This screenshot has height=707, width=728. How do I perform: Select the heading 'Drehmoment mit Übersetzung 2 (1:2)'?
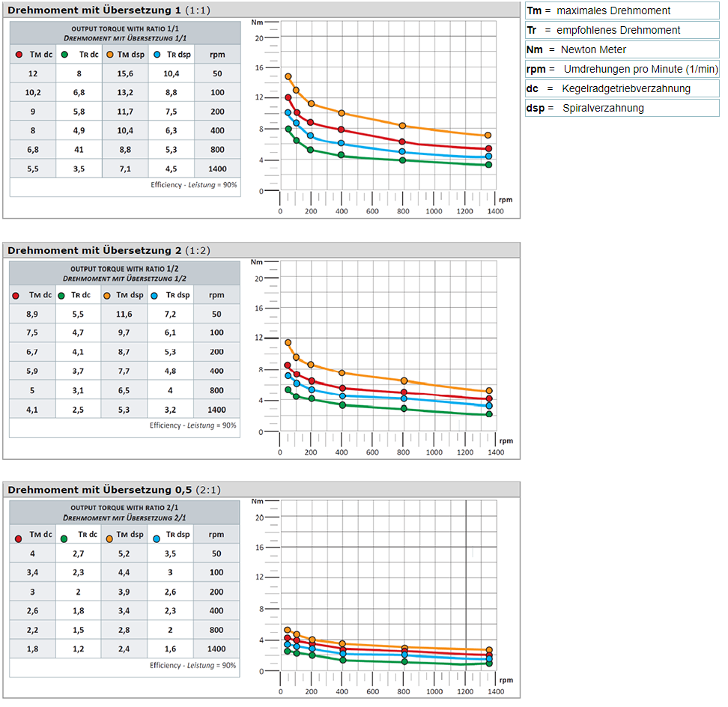(109, 251)
